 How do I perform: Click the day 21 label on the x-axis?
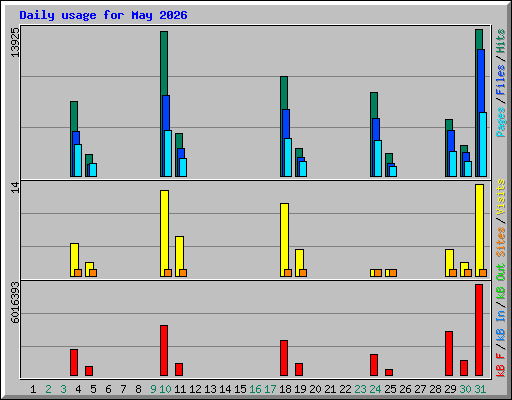(330, 389)
